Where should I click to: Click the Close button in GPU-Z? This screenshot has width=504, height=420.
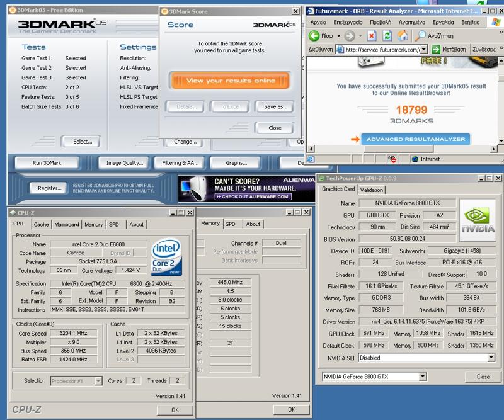point(483,377)
